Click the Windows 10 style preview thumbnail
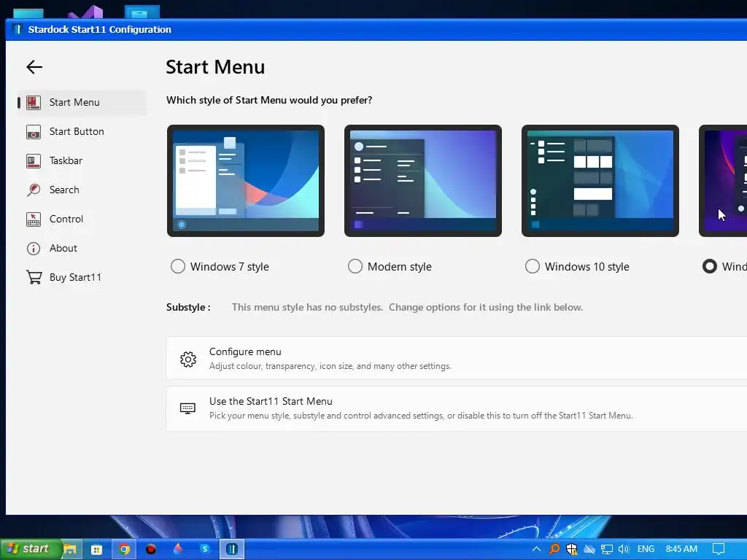Screen dimensions: 747x560 pyautogui.click(x=600, y=181)
